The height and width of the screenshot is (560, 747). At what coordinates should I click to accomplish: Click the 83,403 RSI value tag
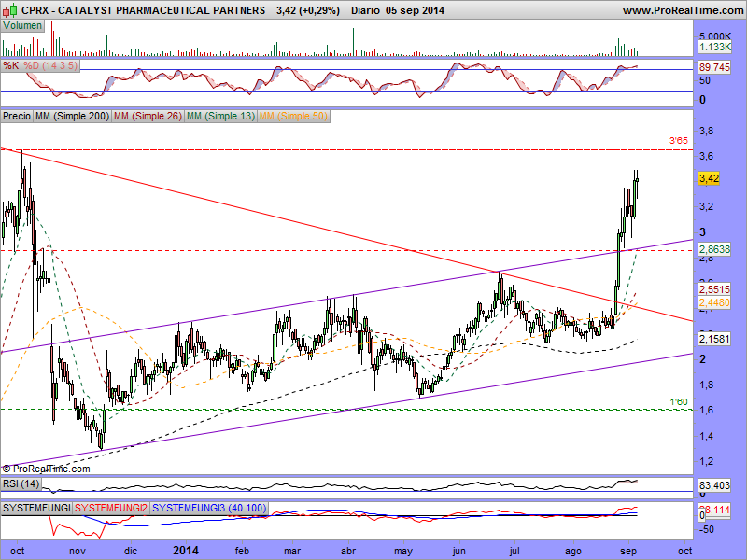pos(714,485)
